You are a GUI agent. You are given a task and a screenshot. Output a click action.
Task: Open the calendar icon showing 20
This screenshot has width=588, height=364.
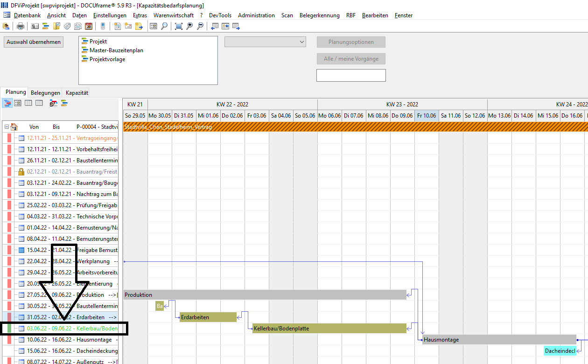(x=89, y=26)
